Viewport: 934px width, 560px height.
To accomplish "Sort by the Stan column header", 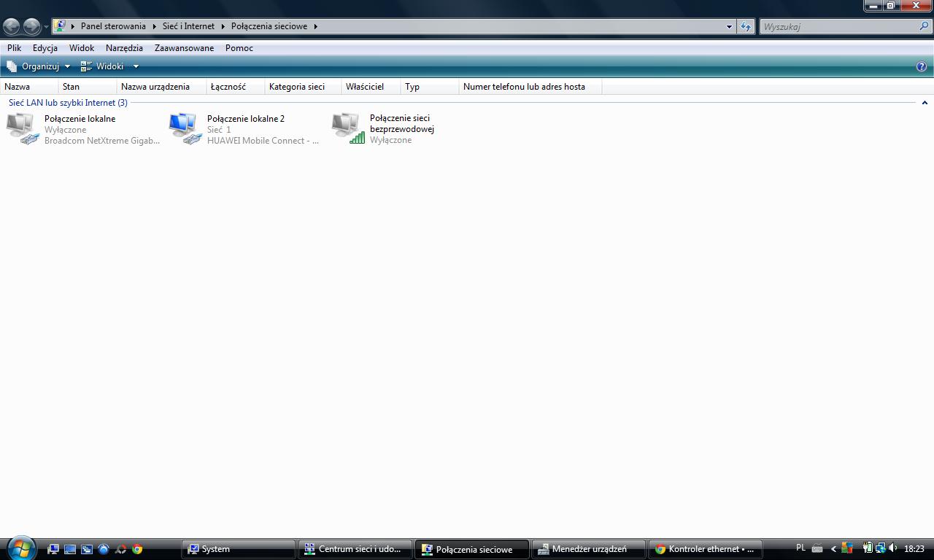I will [71, 87].
